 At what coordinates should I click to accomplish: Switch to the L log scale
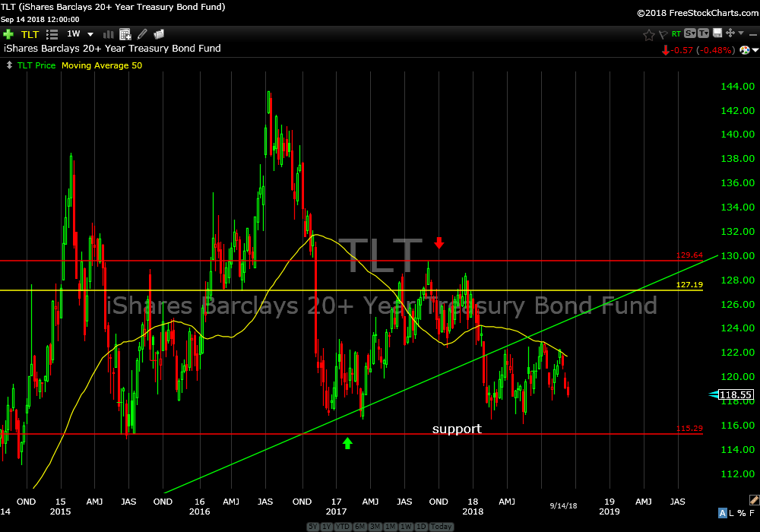(733, 513)
